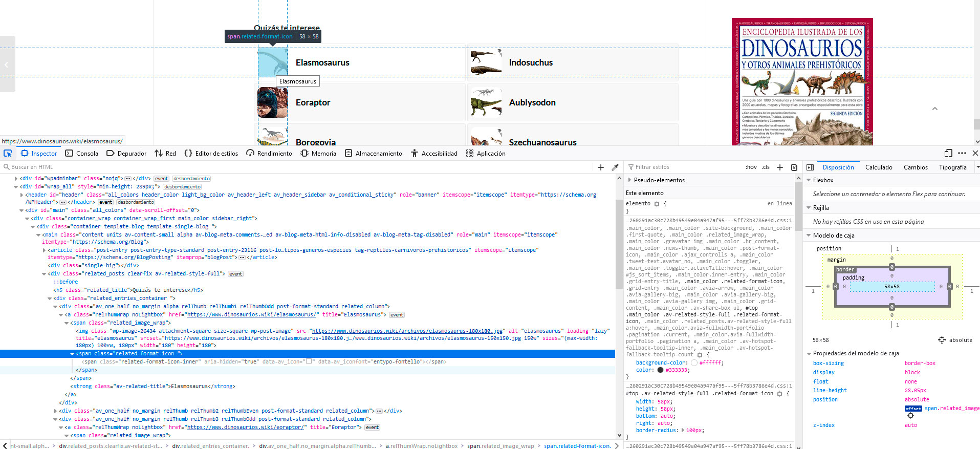Collapse Propiedades del modelo de caja section
Viewport: 980px width, 449px height.
[x=809, y=353]
